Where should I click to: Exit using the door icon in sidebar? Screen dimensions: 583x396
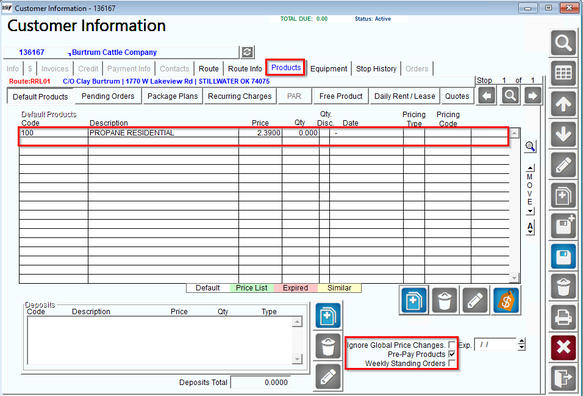click(563, 379)
